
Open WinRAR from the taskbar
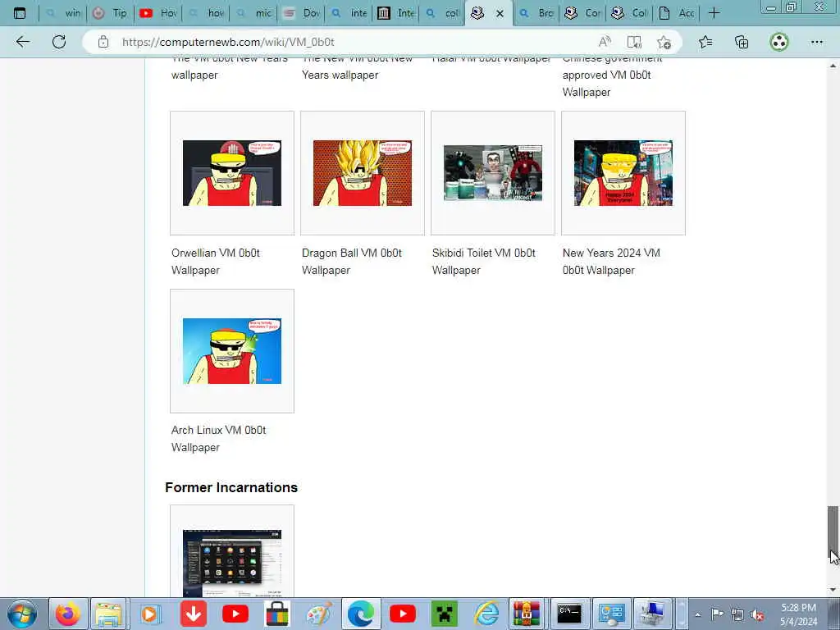tap(527, 614)
